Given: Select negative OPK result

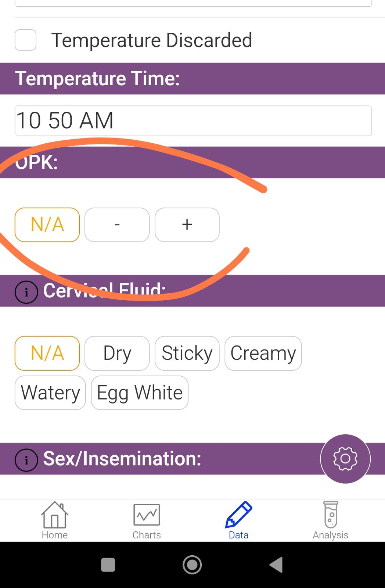Looking at the screenshot, I should (117, 225).
